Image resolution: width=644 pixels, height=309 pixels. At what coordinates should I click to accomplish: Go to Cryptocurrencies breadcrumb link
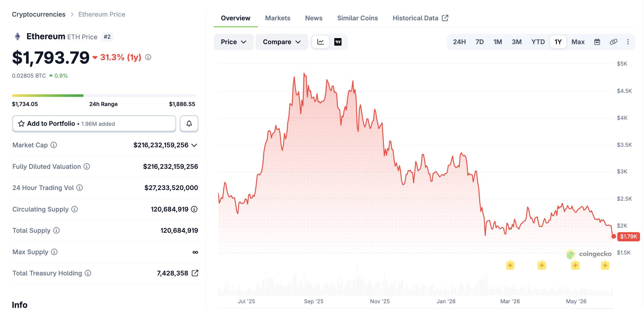tap(39, 14)
